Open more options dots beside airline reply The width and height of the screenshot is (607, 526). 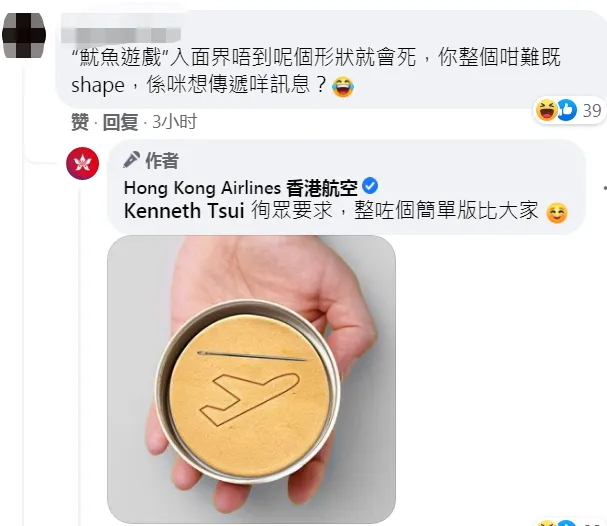[605, 188]
